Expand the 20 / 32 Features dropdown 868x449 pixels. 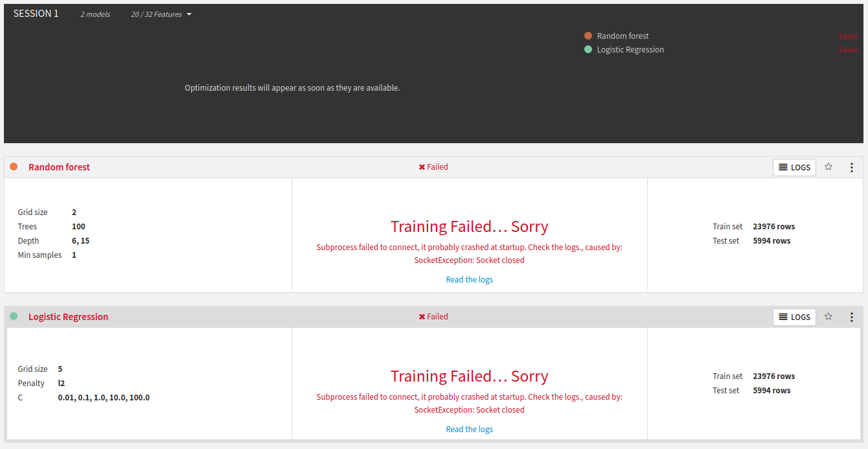tap(161, 14)
